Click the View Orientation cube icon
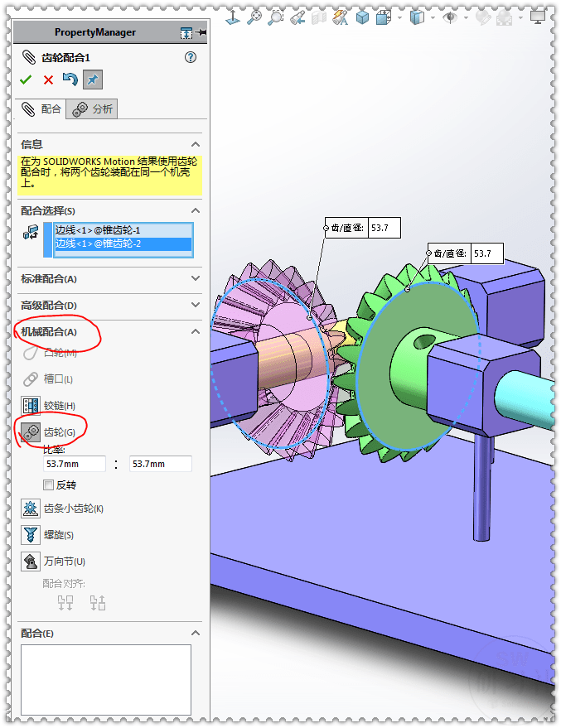The width and height of the screenshot is (561, 728). 384,17
